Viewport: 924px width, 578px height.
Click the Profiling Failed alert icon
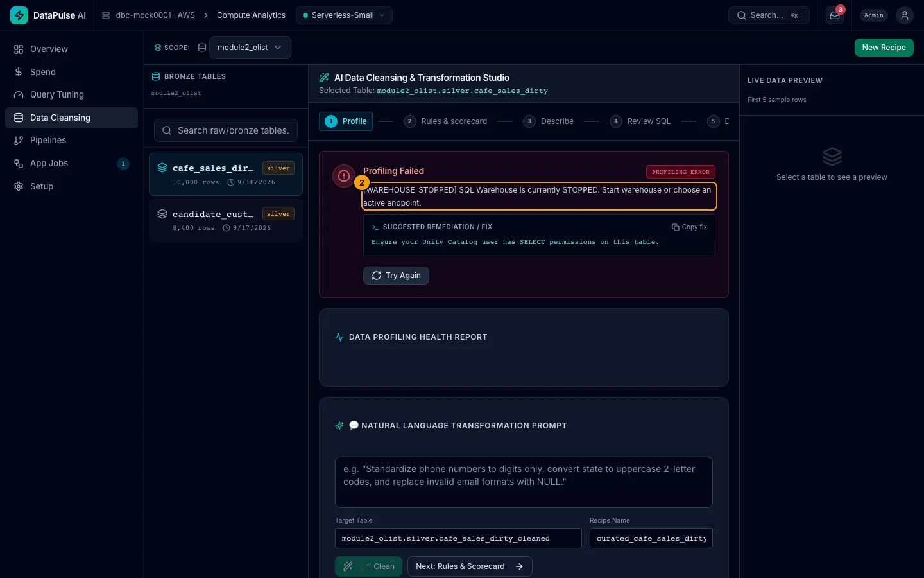pyautogui.click(x=344, y=176)
